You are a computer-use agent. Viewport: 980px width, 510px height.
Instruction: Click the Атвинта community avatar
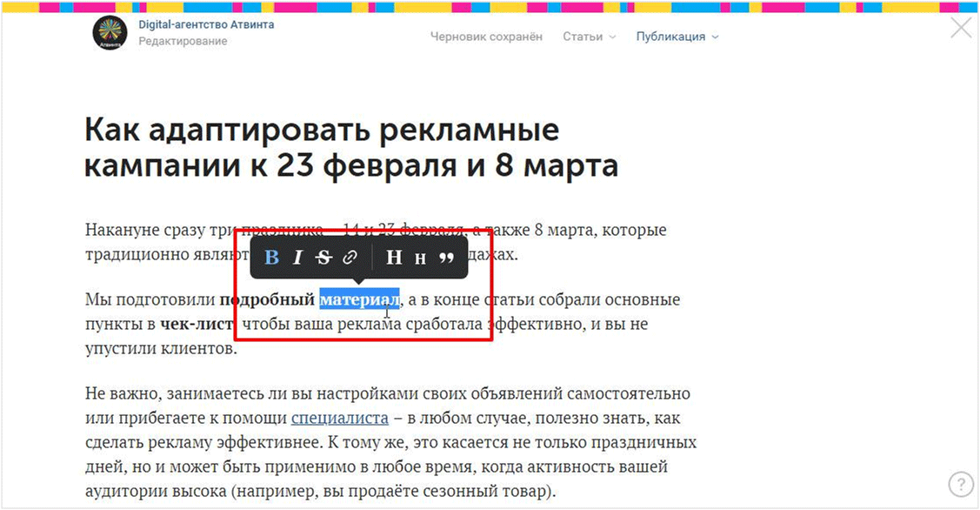coord(110,32)
